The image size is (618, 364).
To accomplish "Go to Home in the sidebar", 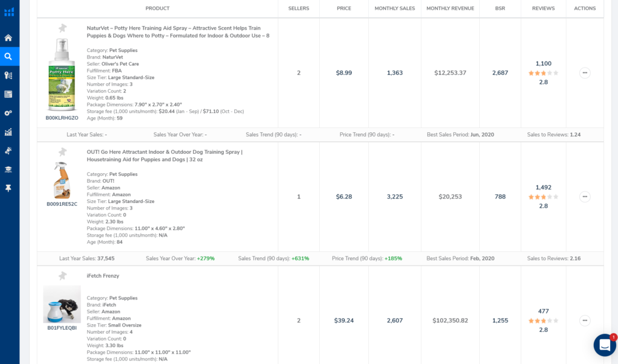I will (x=8, y=37).
